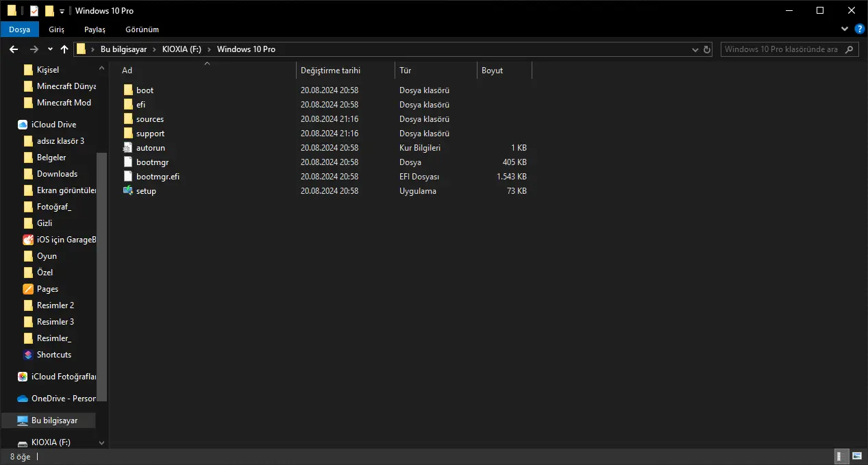Open the Görünüm ribbon tab
This screenshot has width=868, height=465.
pos(142,29)
